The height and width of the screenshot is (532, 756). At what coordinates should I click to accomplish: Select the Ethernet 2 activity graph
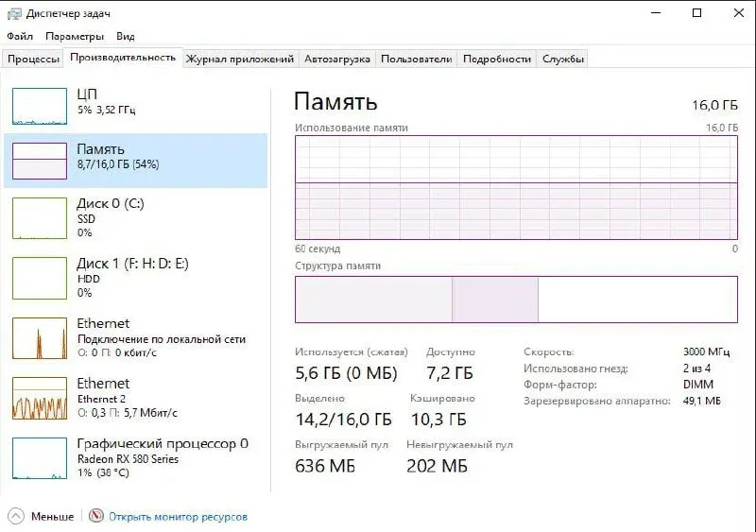coord(40,398)
